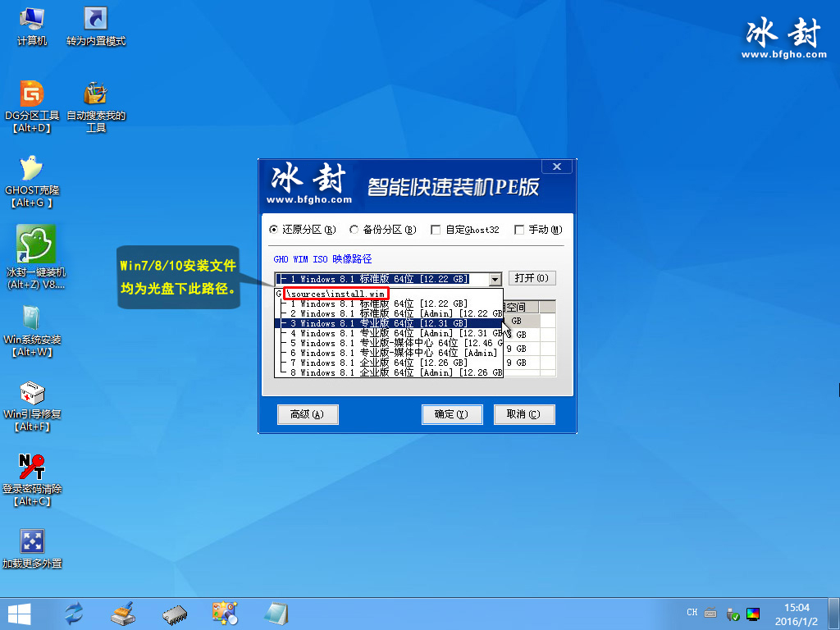Open the Windows Start button
Image resolution: width=840 pixels, height=630 pixels.
click(x=20, y=614)
